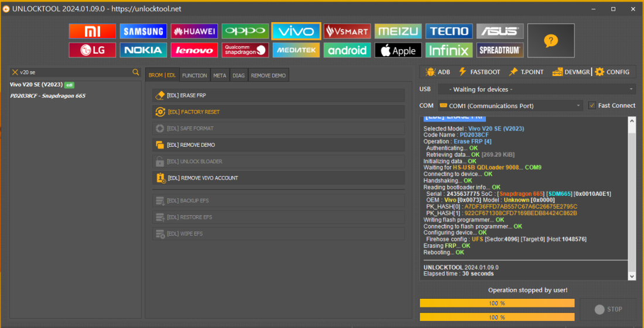Screen dimensions: 644x328
Task: Switch to the FUNCTION tab
Action: [195, 75]
